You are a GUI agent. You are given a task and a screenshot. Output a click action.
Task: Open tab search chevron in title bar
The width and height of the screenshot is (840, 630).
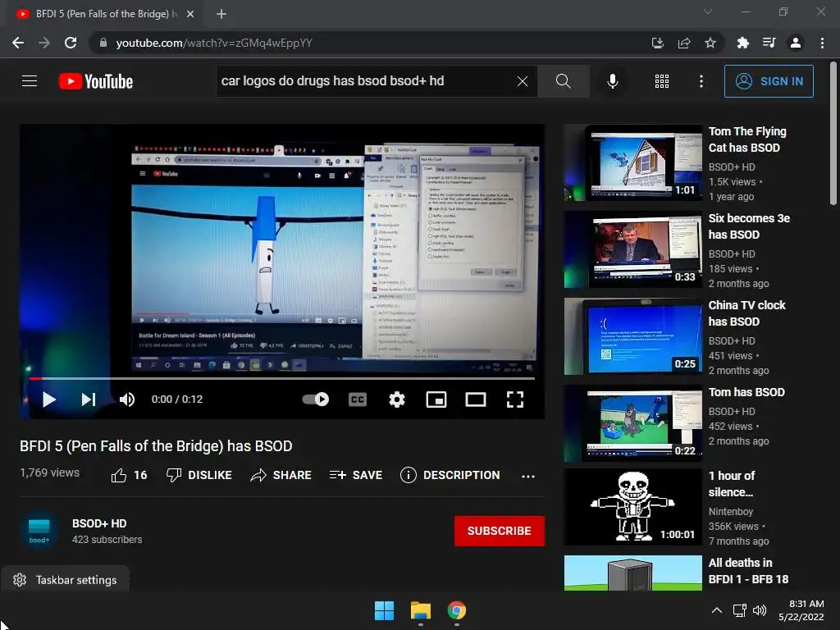(708, 11)
